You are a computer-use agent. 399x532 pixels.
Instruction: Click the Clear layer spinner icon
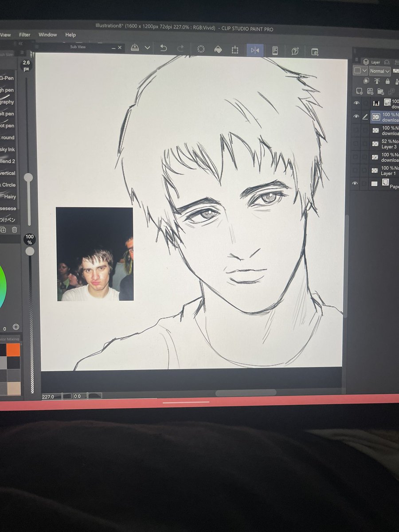(201, 49)
